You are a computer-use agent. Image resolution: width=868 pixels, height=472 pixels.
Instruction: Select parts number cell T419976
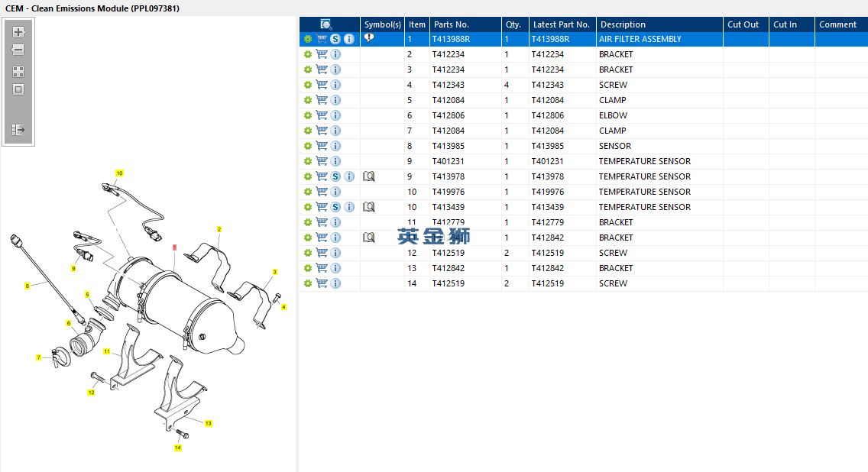pyautogui.click(x=465, y=192)
